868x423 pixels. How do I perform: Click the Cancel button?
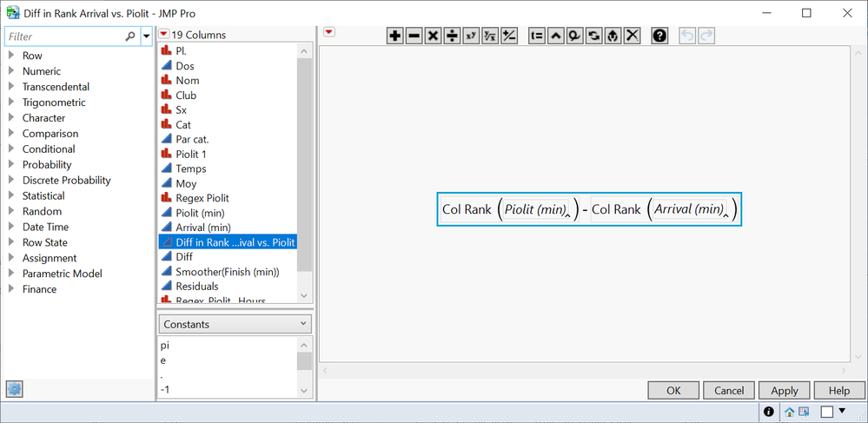tap(728, 390)
